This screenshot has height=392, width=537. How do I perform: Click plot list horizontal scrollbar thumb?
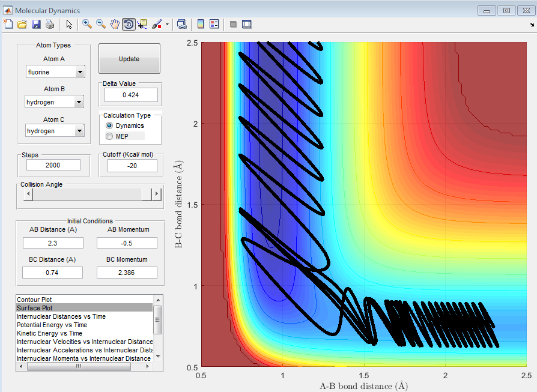(x=79, y=366)
